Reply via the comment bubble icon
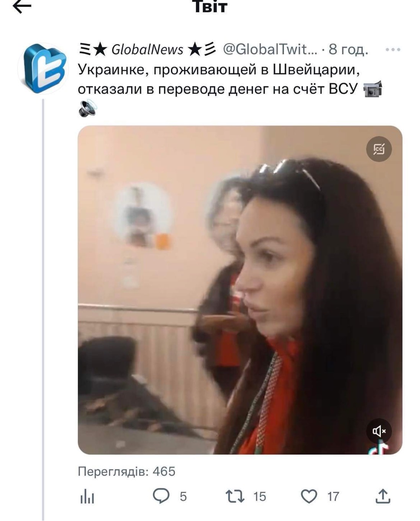420x521 pixels. (x=161, y=496)
